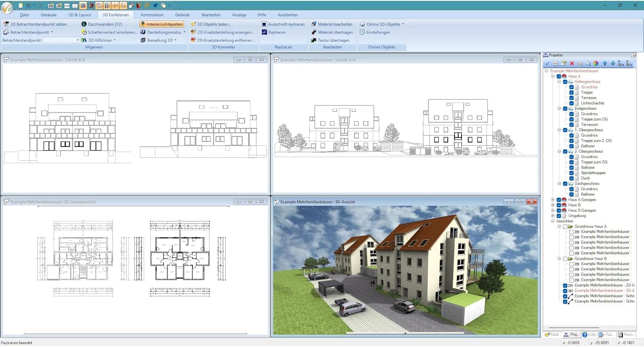
Task: Click the red magnet snap icon
Action: pos(91,6)
